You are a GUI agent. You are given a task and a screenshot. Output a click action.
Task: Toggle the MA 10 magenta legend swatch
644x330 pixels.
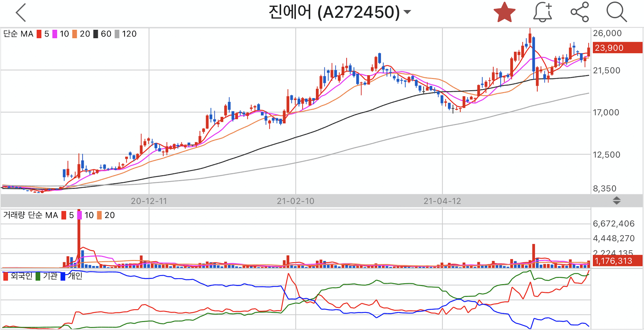tap(55, 34)
